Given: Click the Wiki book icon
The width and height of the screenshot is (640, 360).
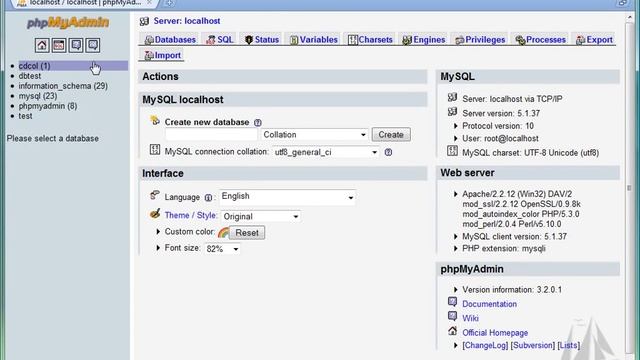Looking at the screenshot, I should pos(452,316).
